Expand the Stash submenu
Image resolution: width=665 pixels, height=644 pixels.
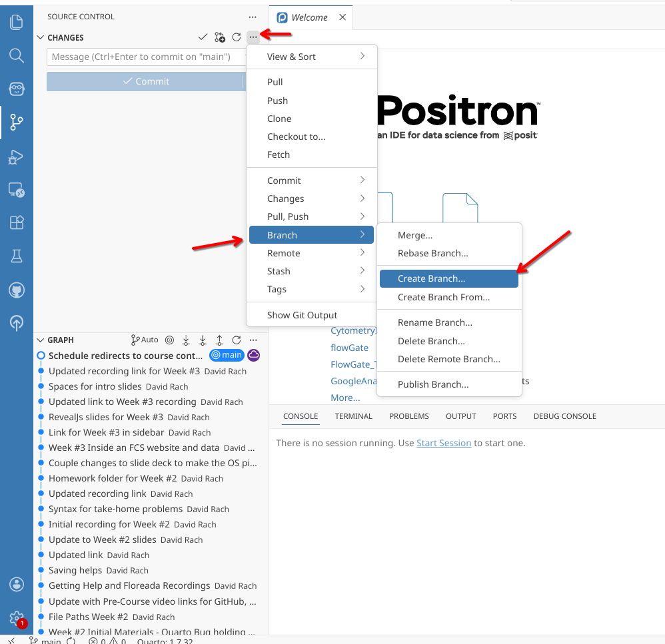[x=312, y=271]
